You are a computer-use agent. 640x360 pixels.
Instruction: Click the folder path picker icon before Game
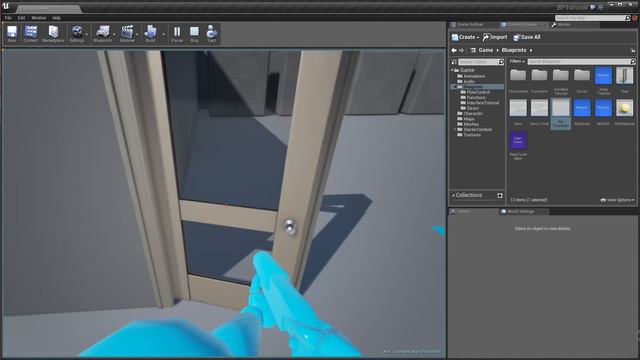[x=473, y=50]
